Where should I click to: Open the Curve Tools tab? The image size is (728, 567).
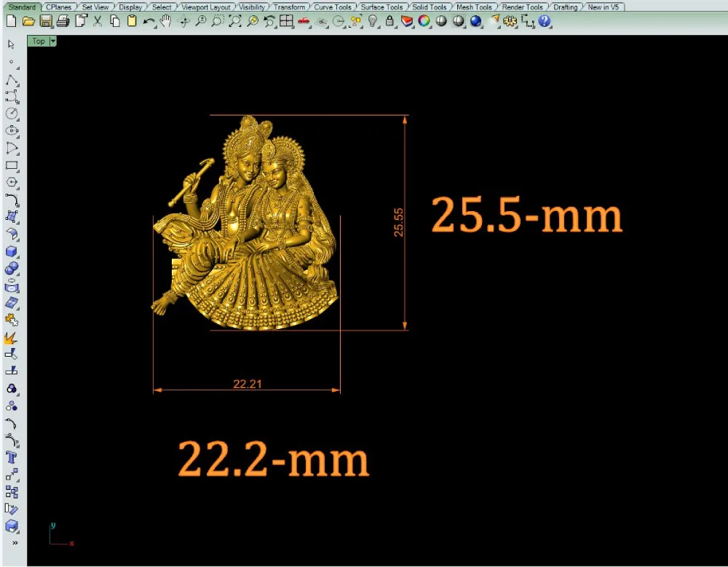[x=333, y=7]
